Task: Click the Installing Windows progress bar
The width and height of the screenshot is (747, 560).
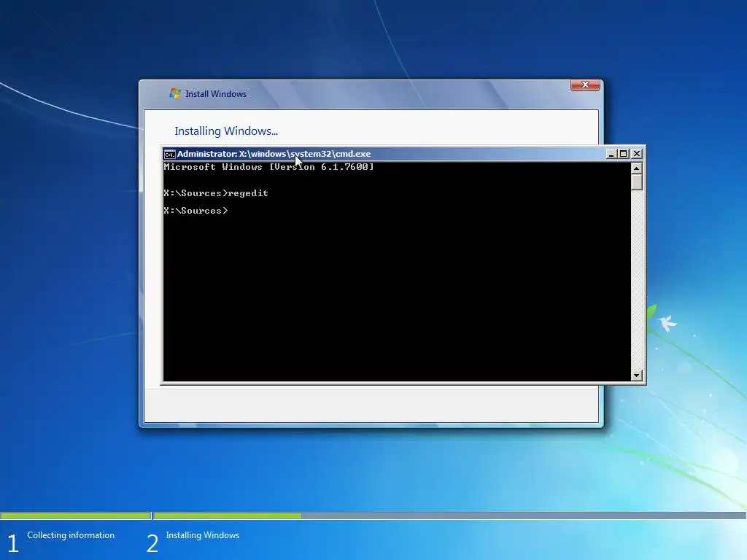Action: coord(449,516)
